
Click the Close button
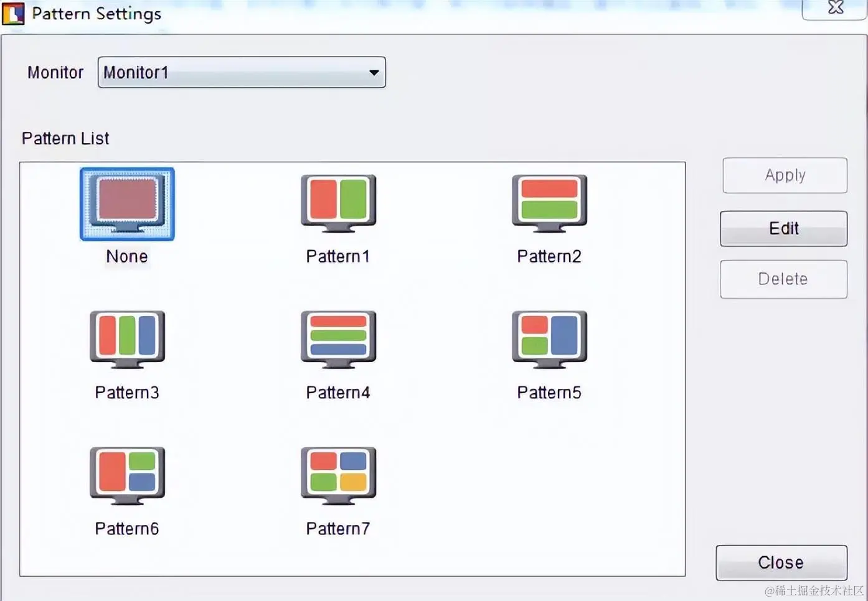tap(781, 562)
